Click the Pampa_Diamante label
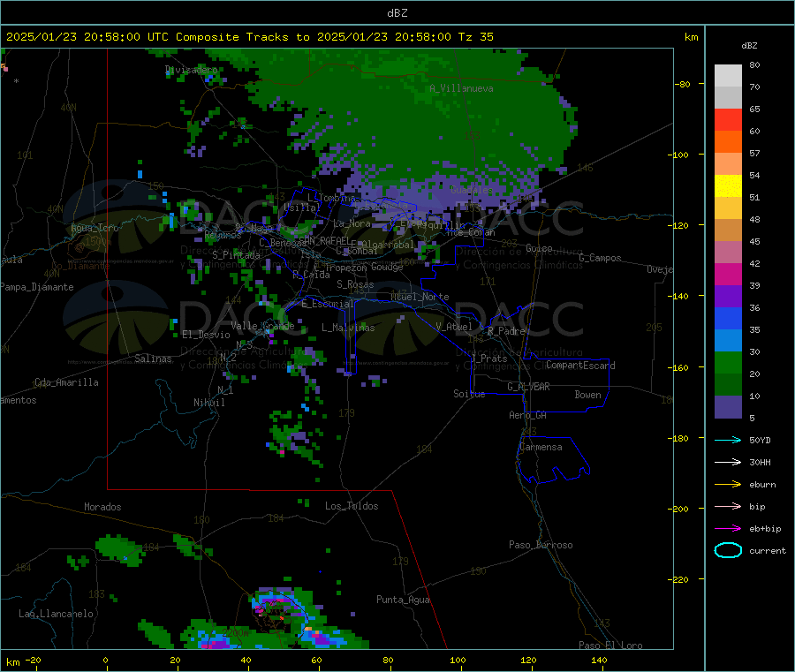Screen dimensions: 795x672 coord(37,287)
